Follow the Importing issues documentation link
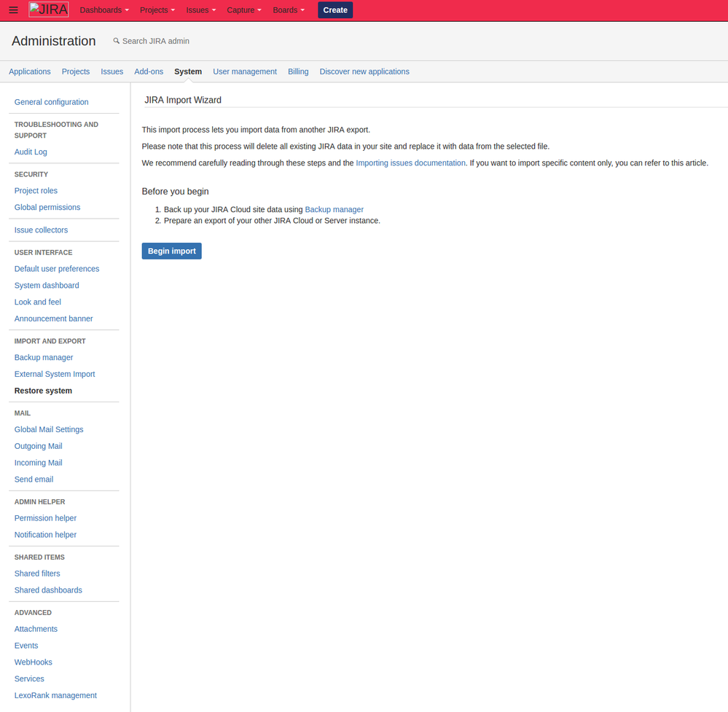The width and height of the screenshot is (728, 712). pyautogui.click(x=410, y=163)
